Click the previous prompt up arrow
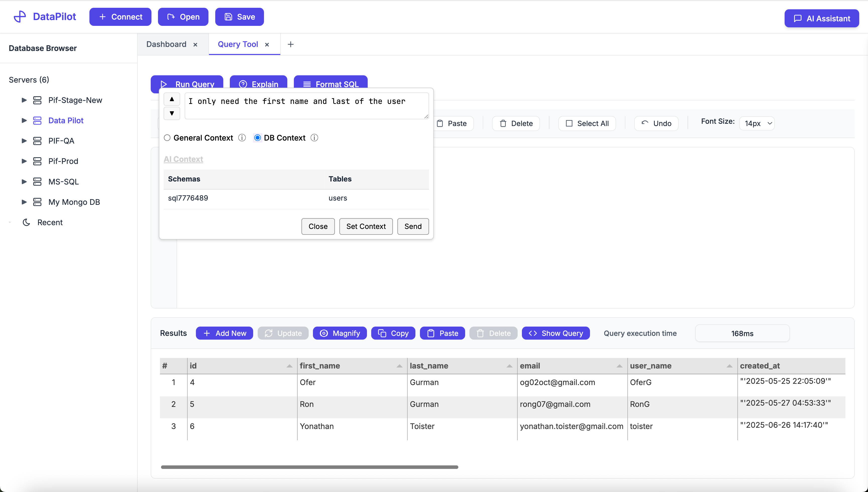868x492 pixels. pyautogui.click(x=172, y=99)
